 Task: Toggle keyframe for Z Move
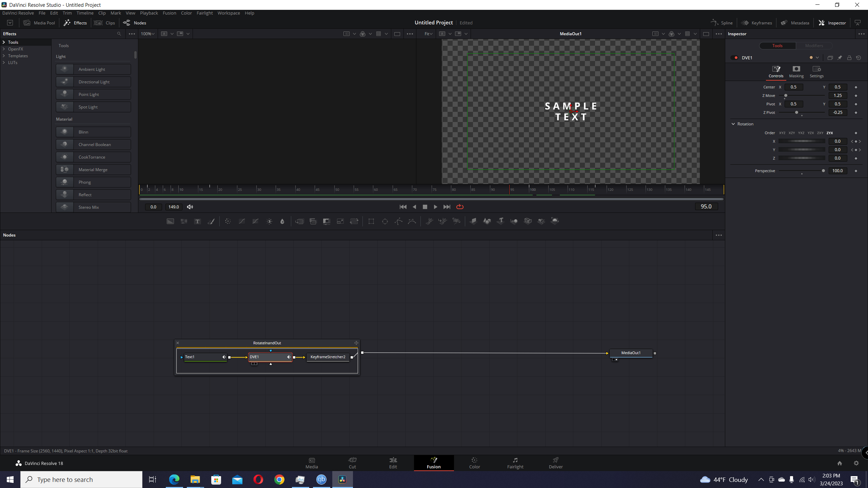pos(856,96)
